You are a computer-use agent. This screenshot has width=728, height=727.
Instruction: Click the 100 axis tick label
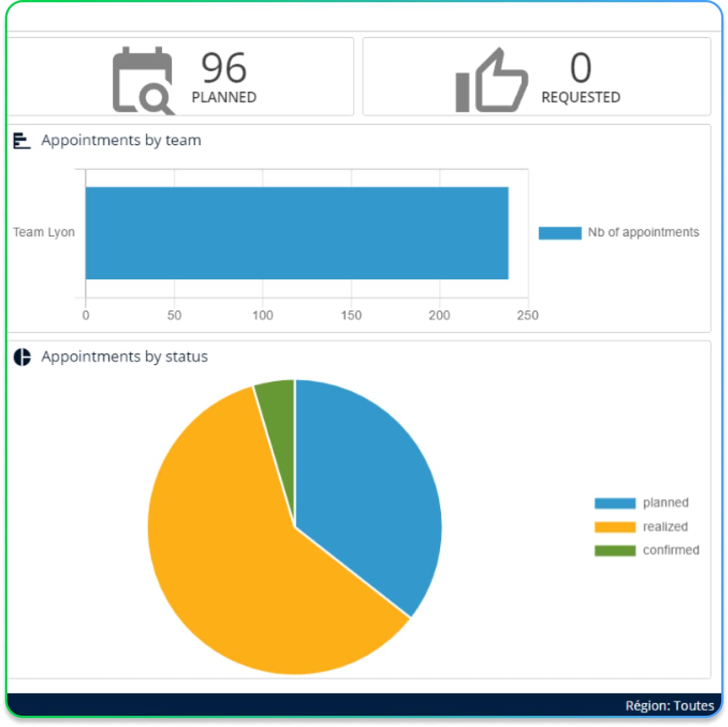point(263,315)
